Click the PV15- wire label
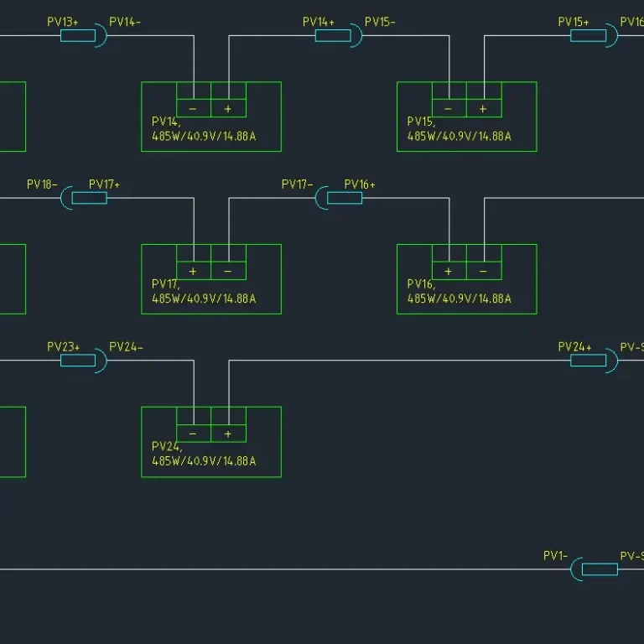644x644 pixels. pyautogui.click(x=380, y=22)
